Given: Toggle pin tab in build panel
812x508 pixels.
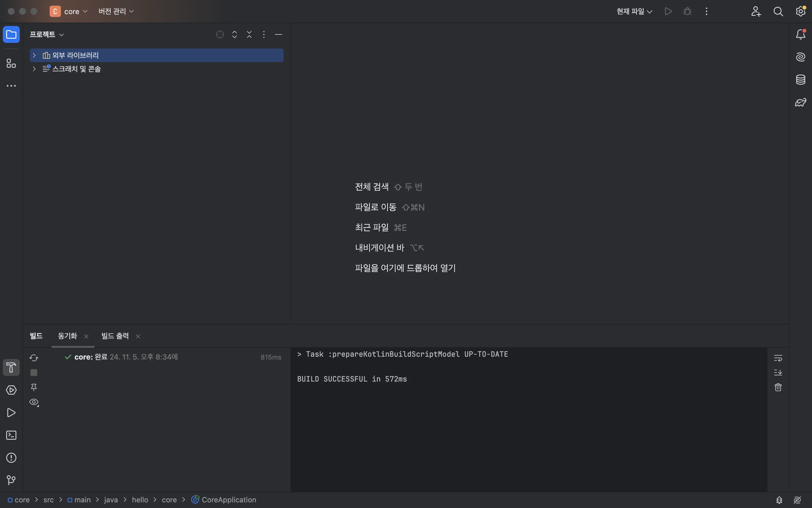Looking at the screenshot, I should tap(34, 387).
